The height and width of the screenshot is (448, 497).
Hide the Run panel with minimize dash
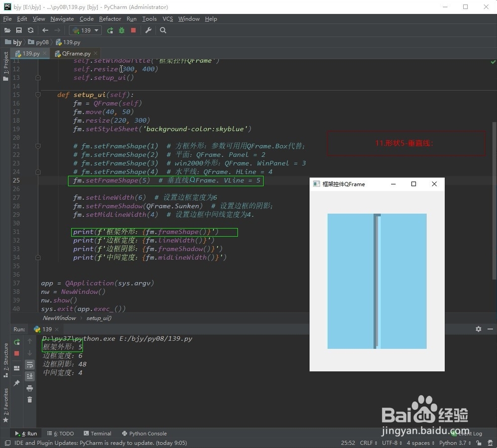pos(490,329)
